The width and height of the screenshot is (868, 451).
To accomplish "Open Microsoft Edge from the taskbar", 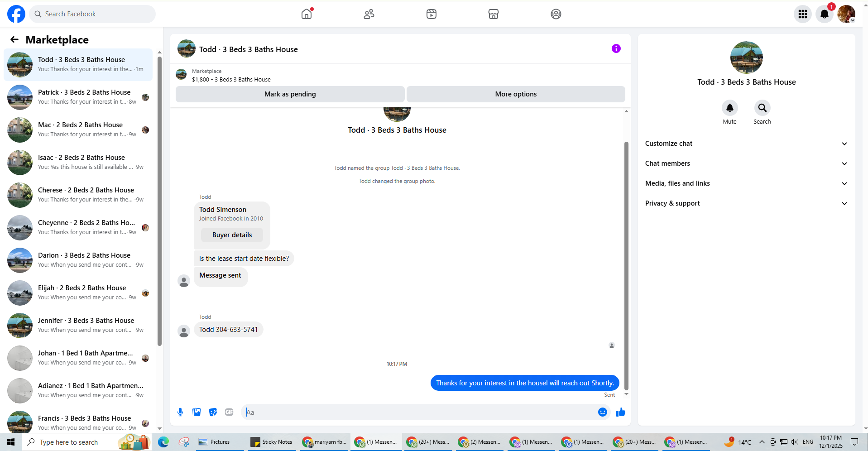I will (x=163, y=442).
